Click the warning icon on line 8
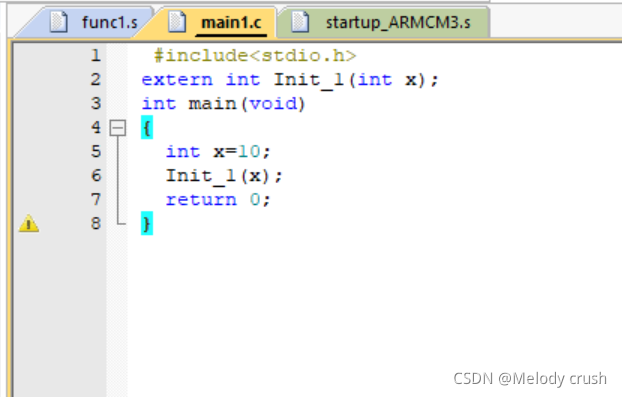Viewport: 622px width, 397px height. 29,224
